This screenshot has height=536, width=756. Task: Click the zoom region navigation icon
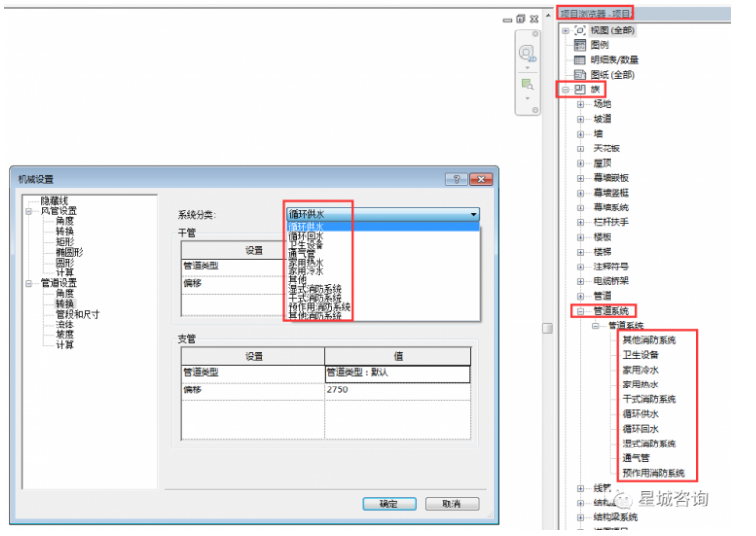tap(528, 85)
